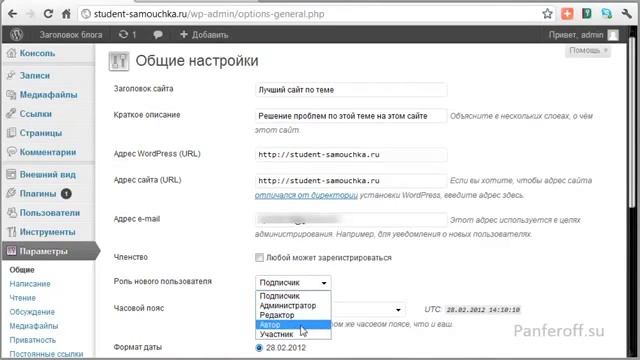Click the Краткое описание input field

click(351, 116)
